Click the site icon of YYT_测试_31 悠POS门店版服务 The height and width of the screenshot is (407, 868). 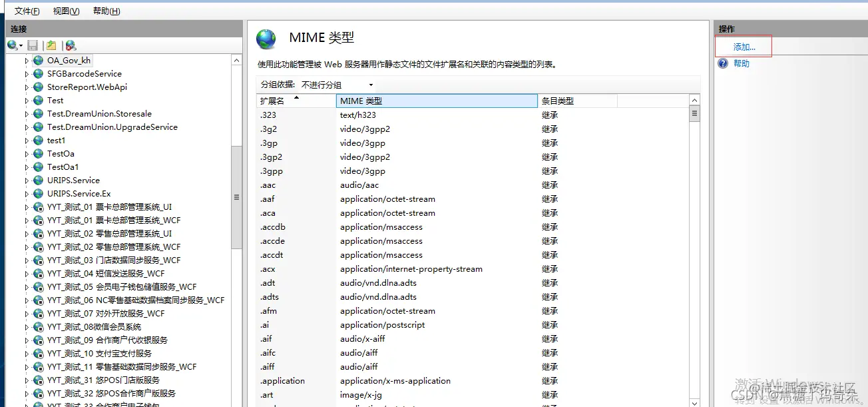point(38,380)
